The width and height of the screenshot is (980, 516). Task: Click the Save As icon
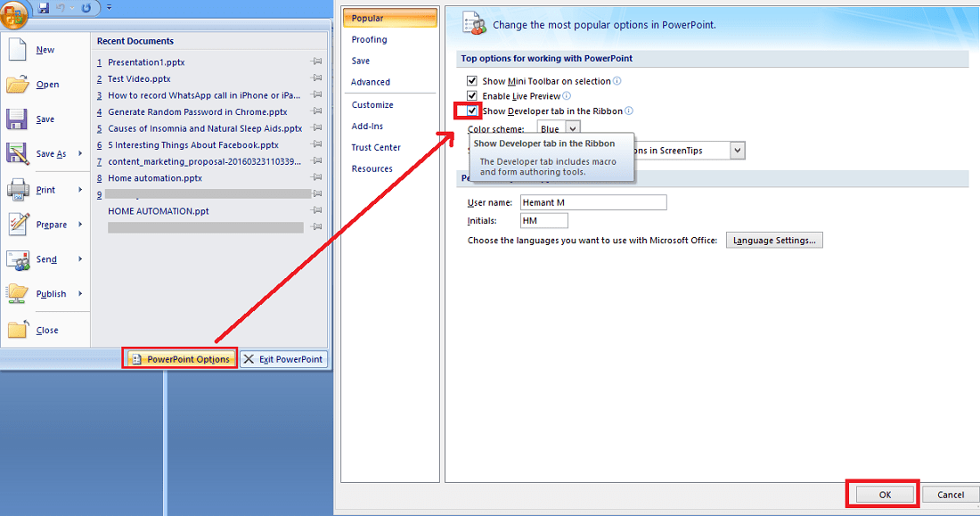click(x=17, y=154)
